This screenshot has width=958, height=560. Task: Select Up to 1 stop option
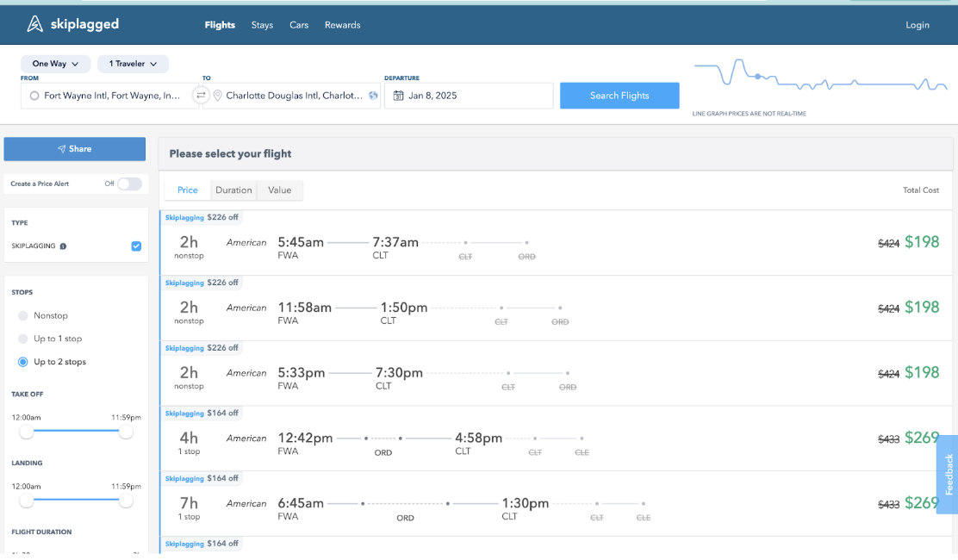pyautogui.click(x=23, y=339)
